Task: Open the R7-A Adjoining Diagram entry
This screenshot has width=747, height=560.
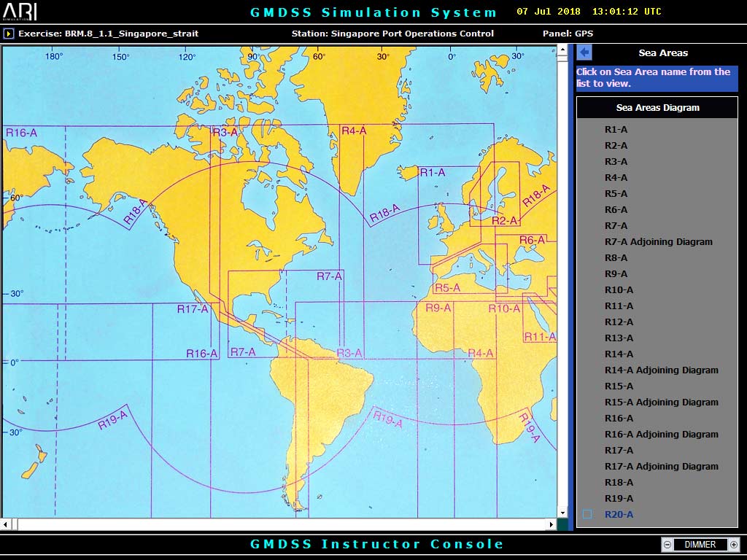Action: pyautogui.click(x=658, y=242)
